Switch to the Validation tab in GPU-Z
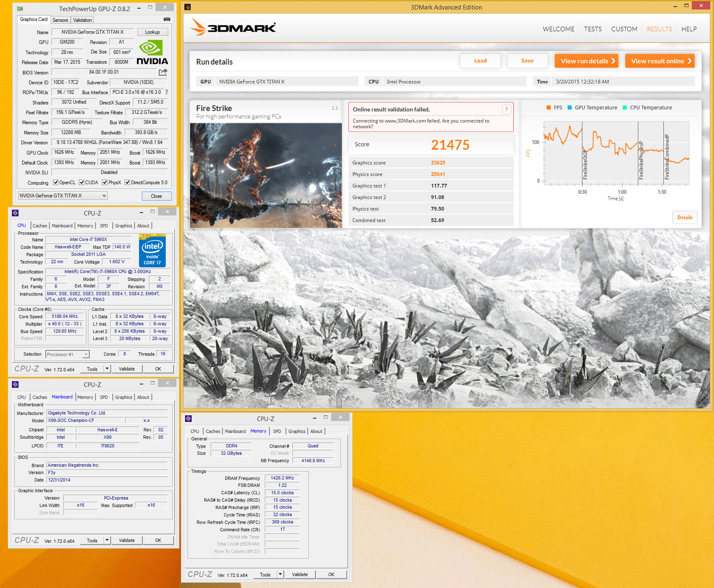Viewport: 714px width, 588px height. 83,20
